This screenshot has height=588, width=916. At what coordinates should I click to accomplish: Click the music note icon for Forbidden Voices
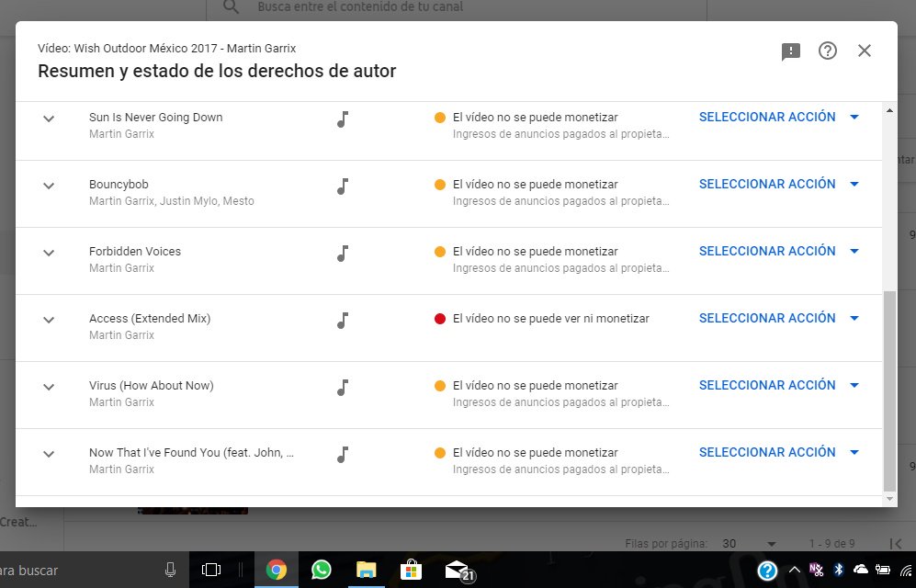343,254
